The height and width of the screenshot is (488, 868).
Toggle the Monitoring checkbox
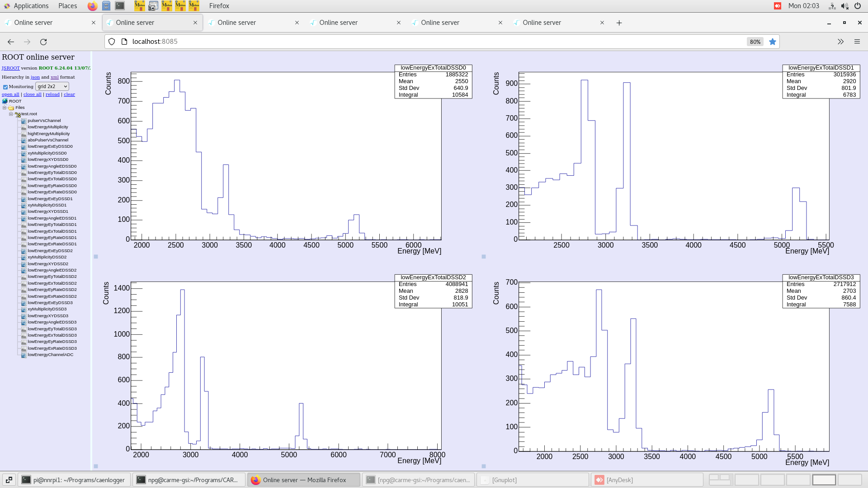tap(5, 87)
